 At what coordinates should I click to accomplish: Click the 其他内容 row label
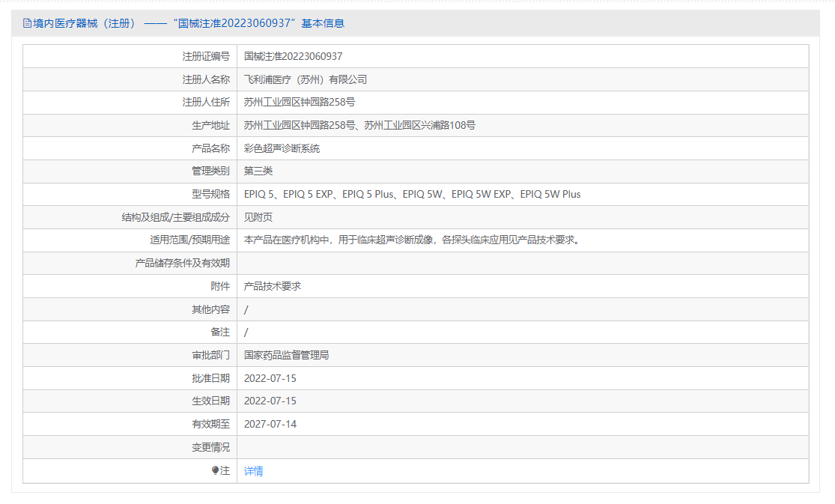coord(211,309)
